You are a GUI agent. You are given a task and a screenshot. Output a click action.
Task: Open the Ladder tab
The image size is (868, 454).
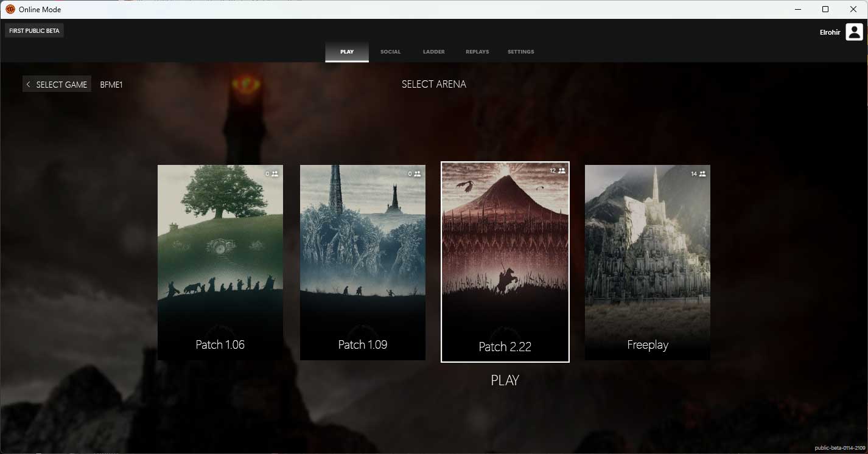coord(434,52)
